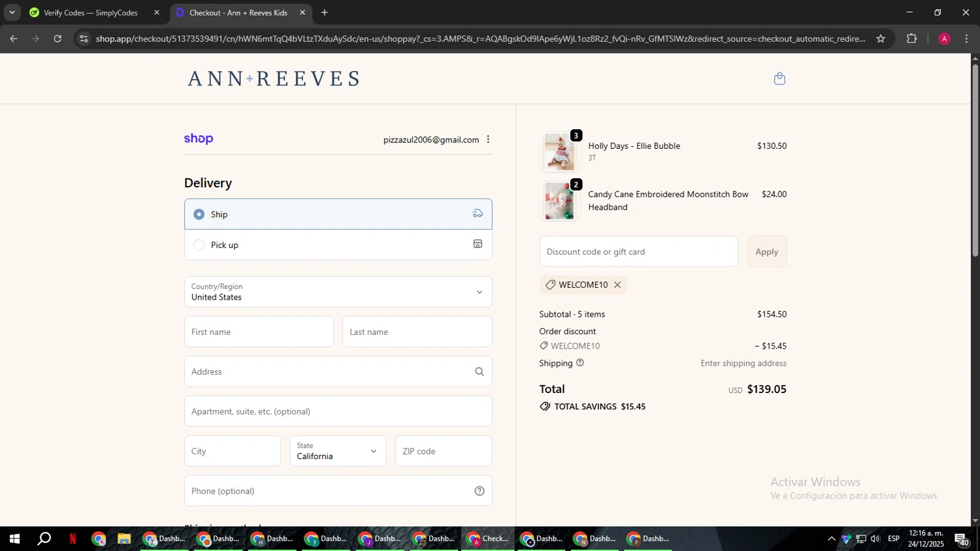
Task: Switch to Verify Codes SimplyCodes tab
Action: 94,12
